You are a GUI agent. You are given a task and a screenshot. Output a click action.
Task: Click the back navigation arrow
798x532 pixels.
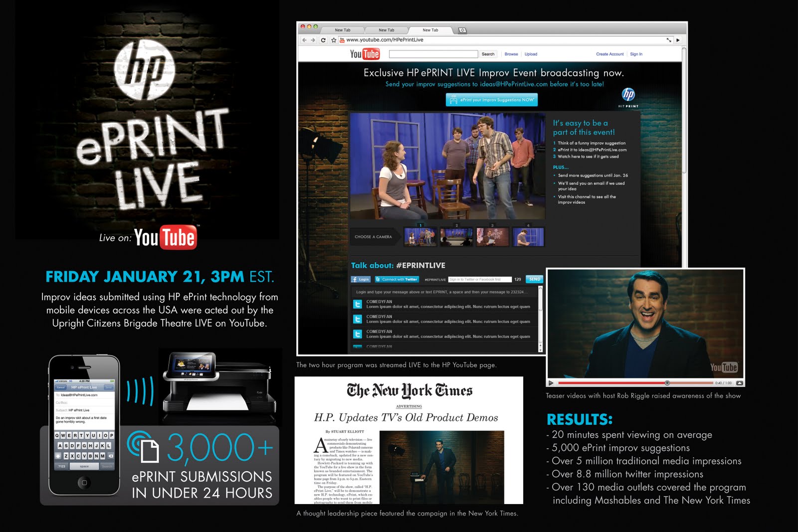304,39
